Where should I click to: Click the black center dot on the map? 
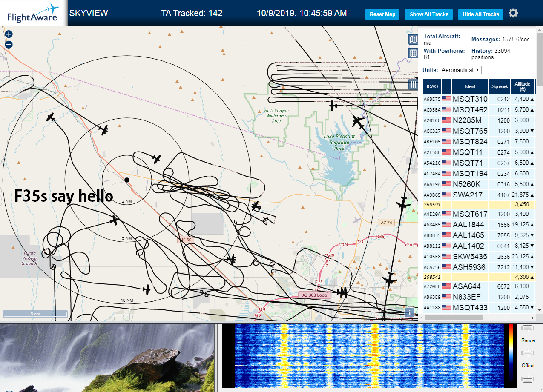pos(126,180)
